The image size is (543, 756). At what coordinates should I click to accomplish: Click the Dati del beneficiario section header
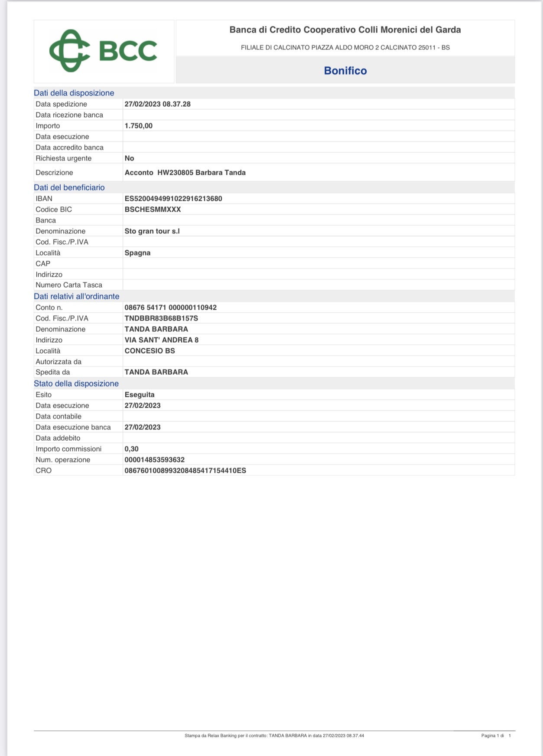tap(69, 187)
